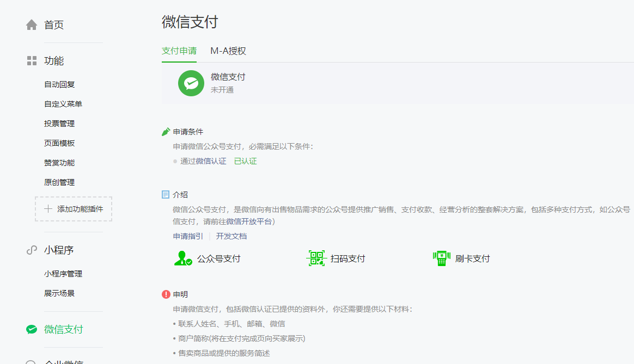
Task: Click the 功能 grid icon
Action: click(x=32, y=60)
